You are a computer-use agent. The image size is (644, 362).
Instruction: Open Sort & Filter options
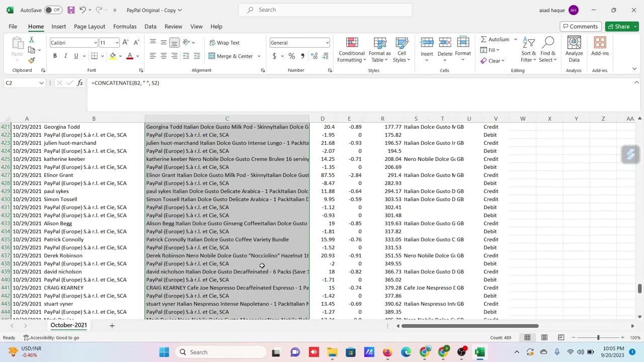[x=528, y=50]
